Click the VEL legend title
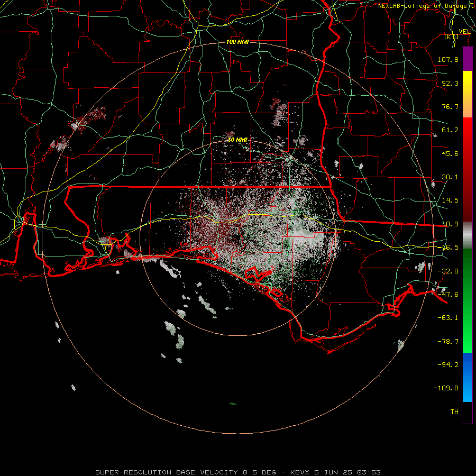Screen dimensions: 476x476 [x=464, y=32]
